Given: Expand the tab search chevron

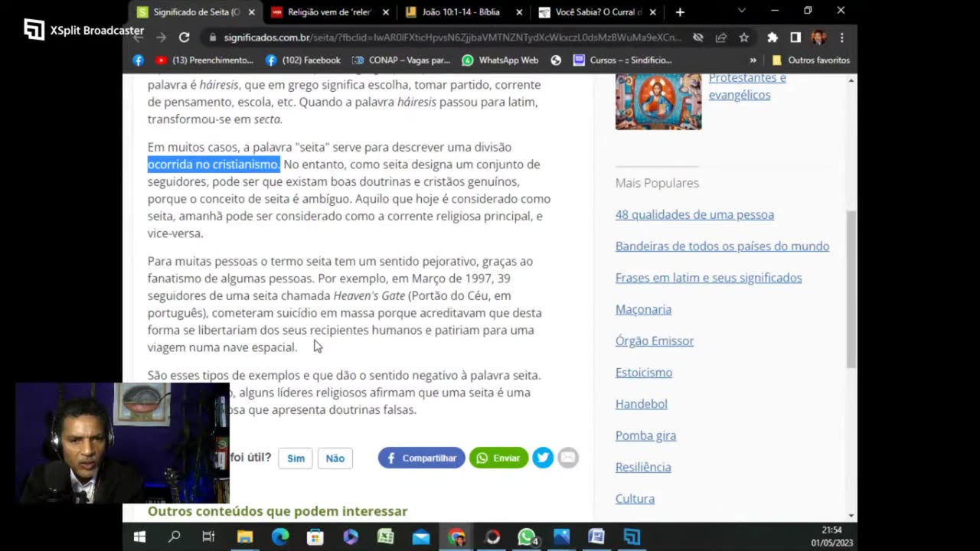Looking at the screenshot, I should pos(741,11).
